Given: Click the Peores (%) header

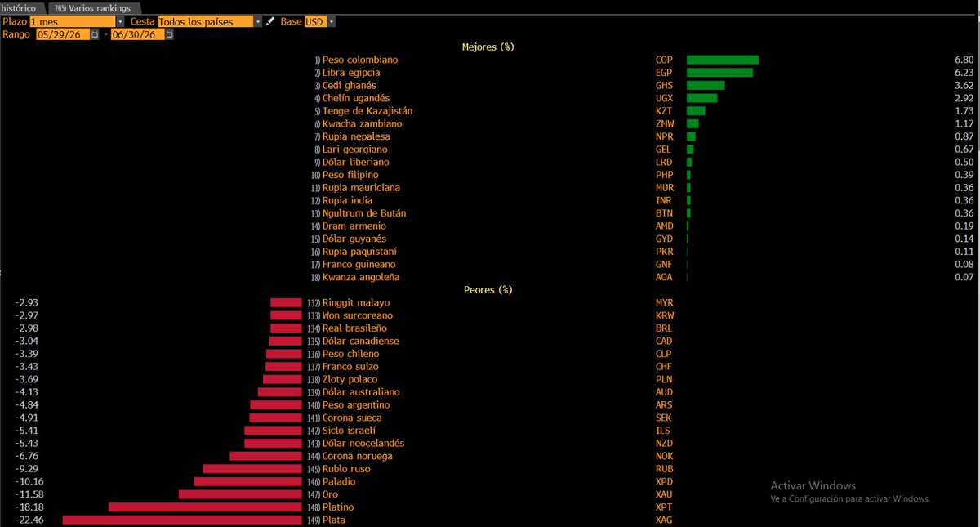Looking at the screenshot, I should tap(488, 290).
